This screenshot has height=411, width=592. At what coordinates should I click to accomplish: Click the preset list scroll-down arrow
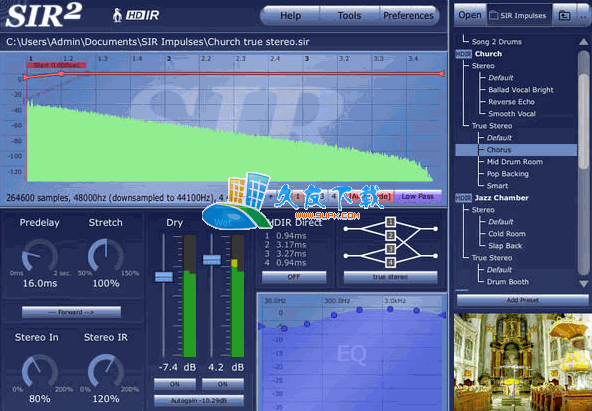pyautogui.click(x=584, y=283)
